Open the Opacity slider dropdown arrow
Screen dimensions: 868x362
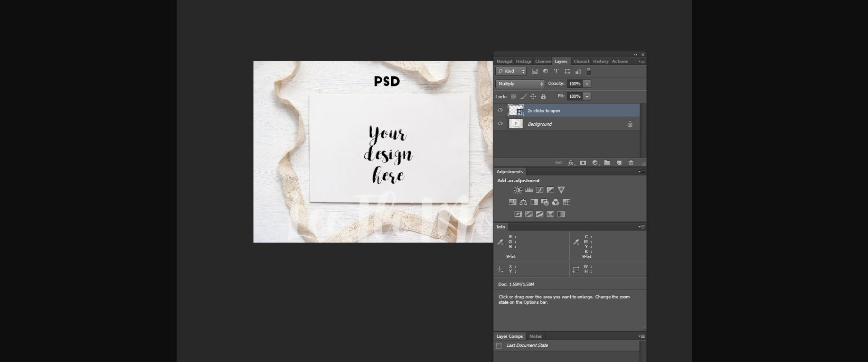tap(587, 84)
